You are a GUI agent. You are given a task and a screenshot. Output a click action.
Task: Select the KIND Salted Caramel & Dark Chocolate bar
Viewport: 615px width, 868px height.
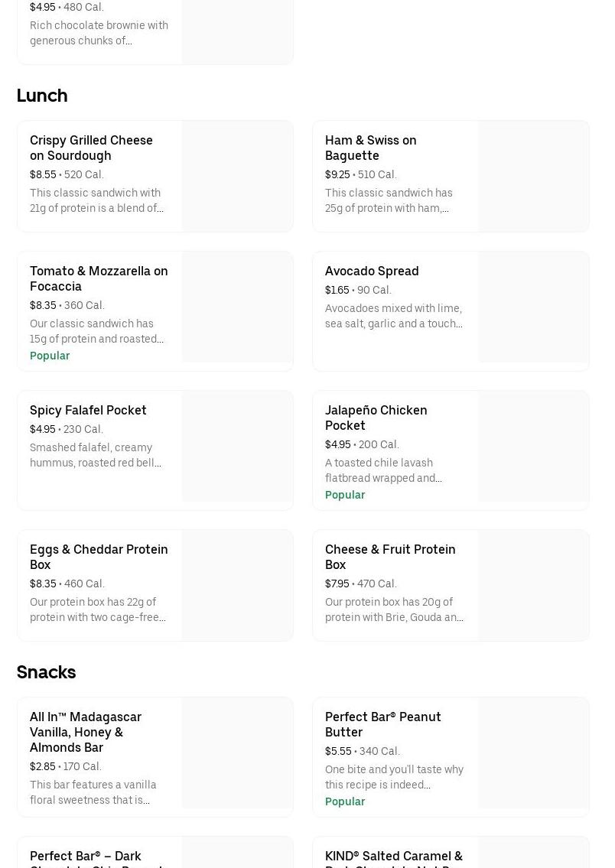point(395,857)
